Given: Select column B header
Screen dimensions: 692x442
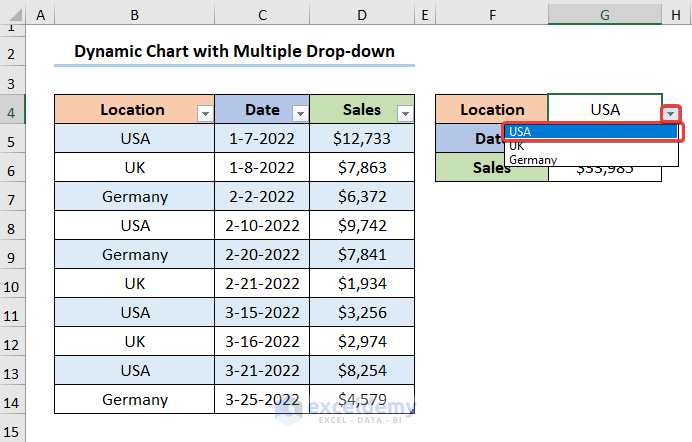Looking at the screenshot, I should point(134,14).
